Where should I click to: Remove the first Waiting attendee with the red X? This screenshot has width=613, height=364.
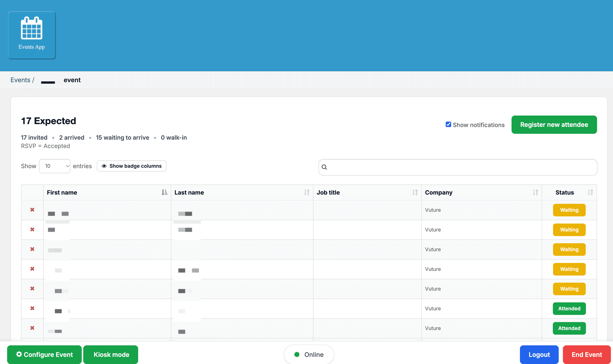coord(32,210)
